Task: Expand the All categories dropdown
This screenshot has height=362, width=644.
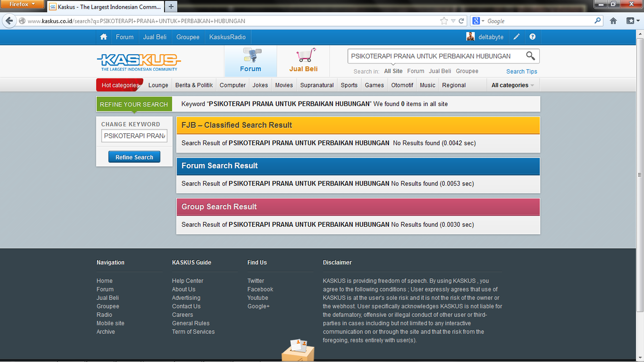Action: pos(513,85)
